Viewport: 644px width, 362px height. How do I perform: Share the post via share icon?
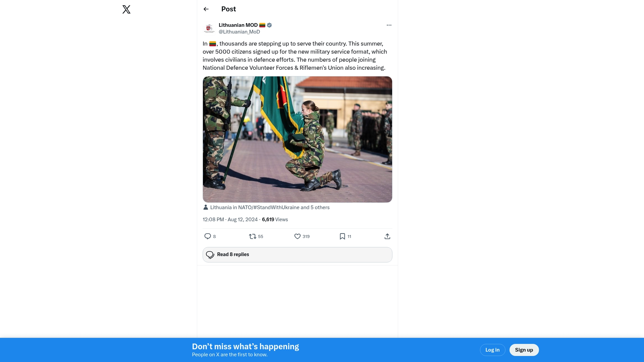pos(387,236)
